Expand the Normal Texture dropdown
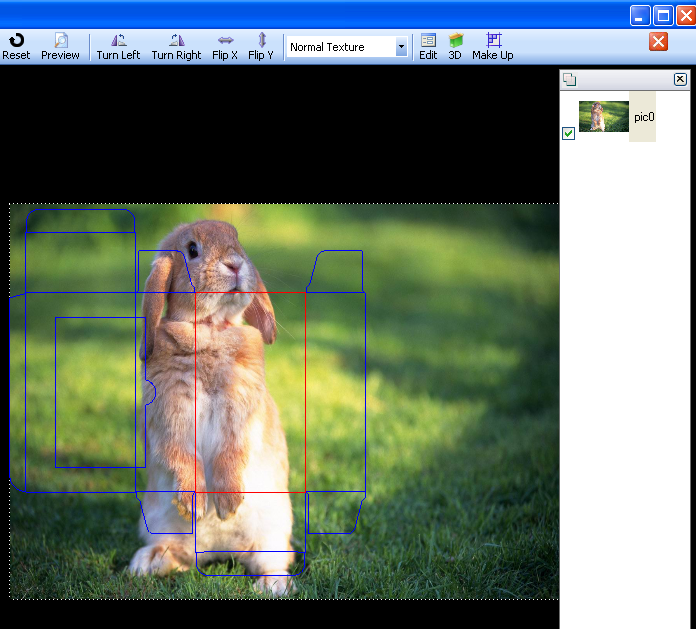696x629 pixels. click(x=401, y=47)
